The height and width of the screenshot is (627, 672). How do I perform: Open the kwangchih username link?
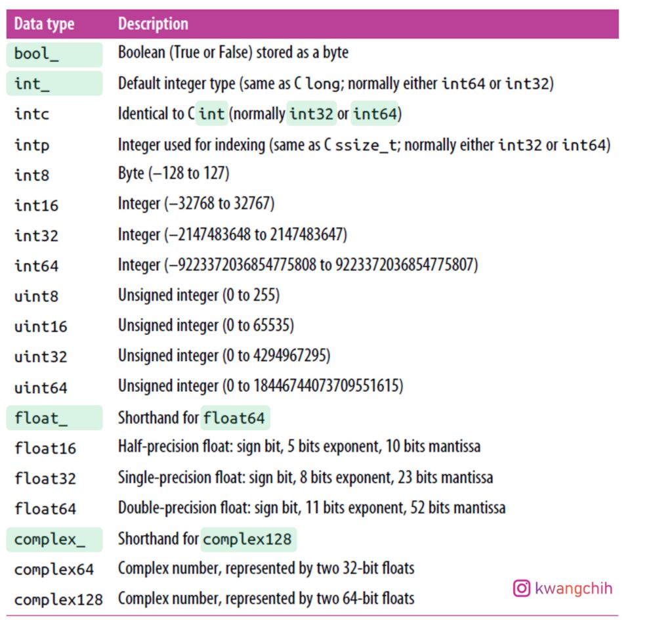pyautogui.click(x=573, y=588)
